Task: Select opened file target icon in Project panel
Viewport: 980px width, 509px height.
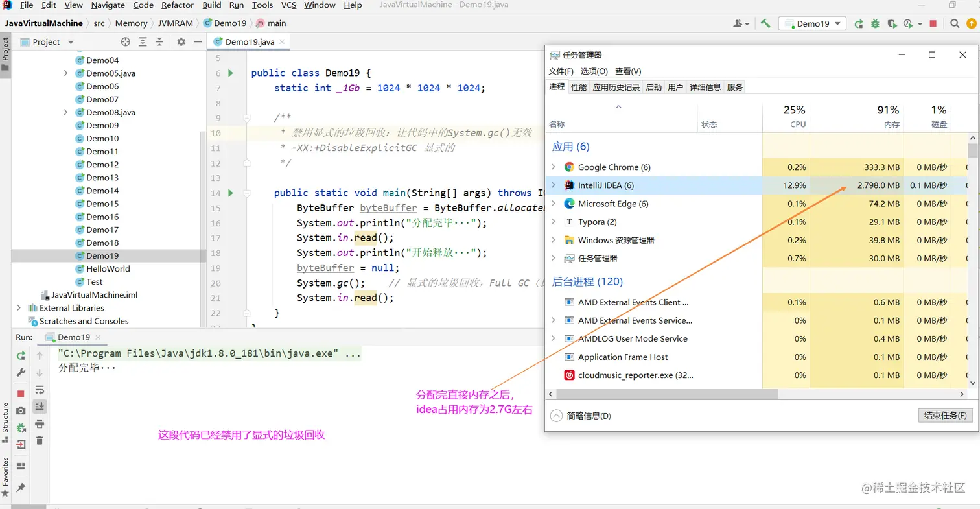Action: (x=126, y=41)
